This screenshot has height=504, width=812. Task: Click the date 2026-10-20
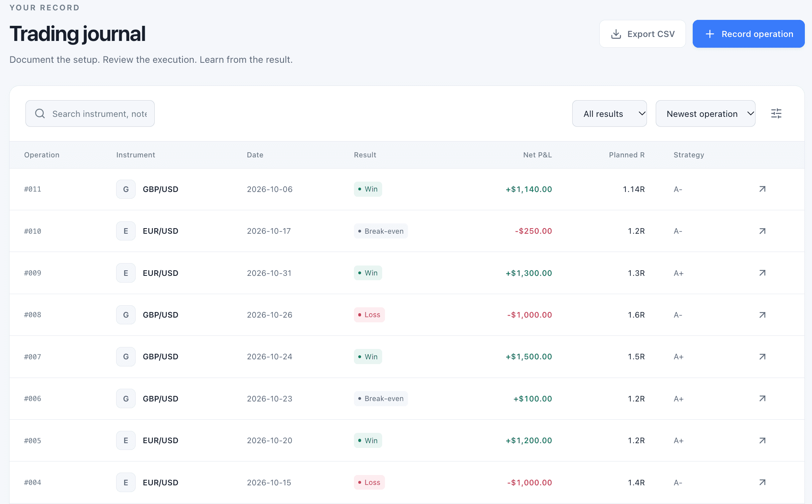pos(270,440)
